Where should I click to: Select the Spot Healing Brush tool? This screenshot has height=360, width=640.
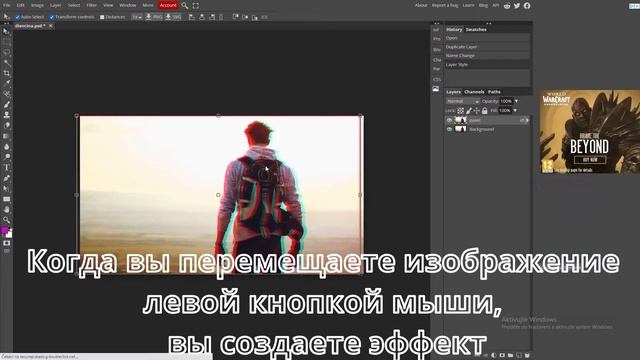6,94
